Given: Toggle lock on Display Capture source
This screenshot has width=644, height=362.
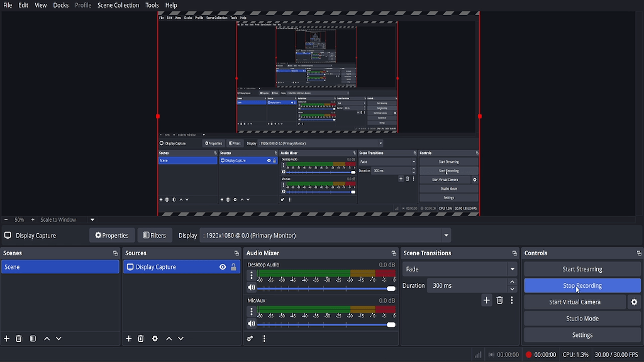Looking at the screenshot, I should click(x=233, y=267).
